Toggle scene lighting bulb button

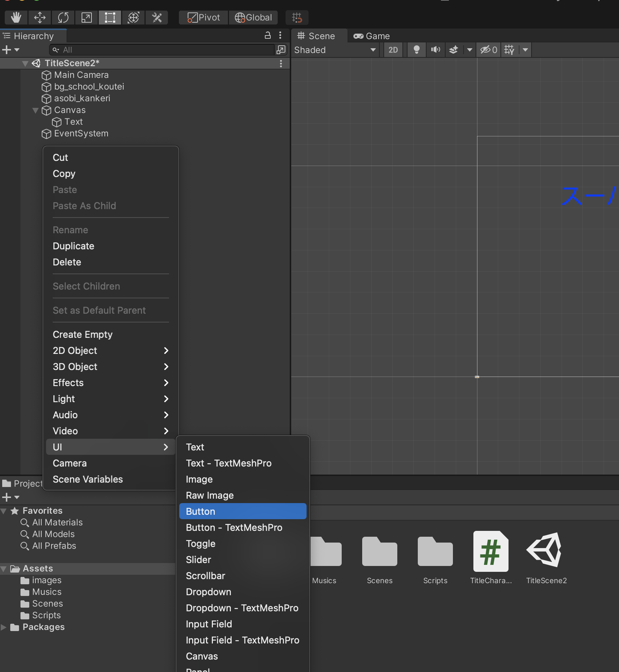416,50
